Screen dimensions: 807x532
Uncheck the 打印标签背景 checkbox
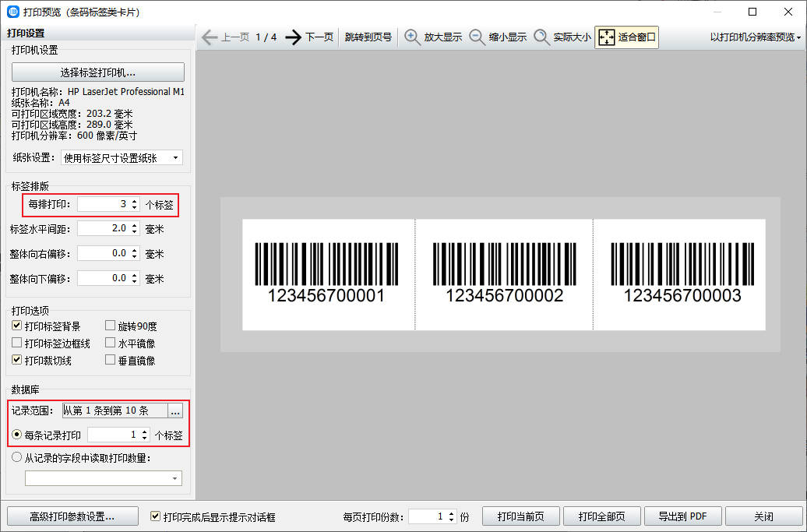point(17,325)
